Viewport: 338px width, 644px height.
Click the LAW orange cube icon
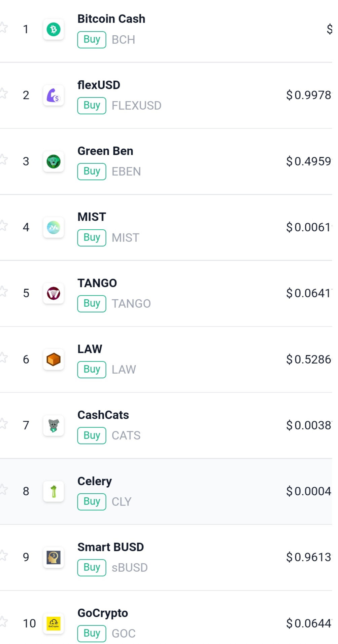[x=54, y=359]
